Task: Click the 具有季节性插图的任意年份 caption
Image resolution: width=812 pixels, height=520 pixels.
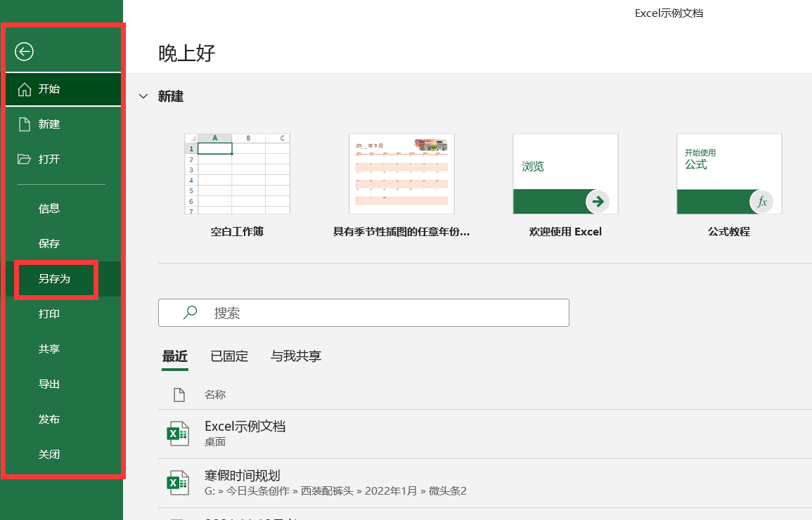Action: [401, 232]
